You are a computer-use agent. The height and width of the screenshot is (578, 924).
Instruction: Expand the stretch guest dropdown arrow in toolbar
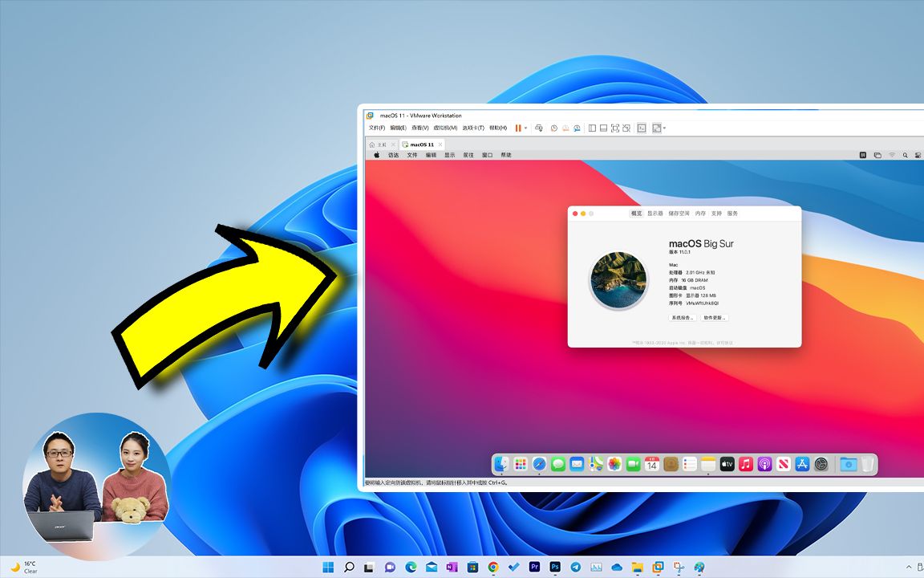point(665,128)
